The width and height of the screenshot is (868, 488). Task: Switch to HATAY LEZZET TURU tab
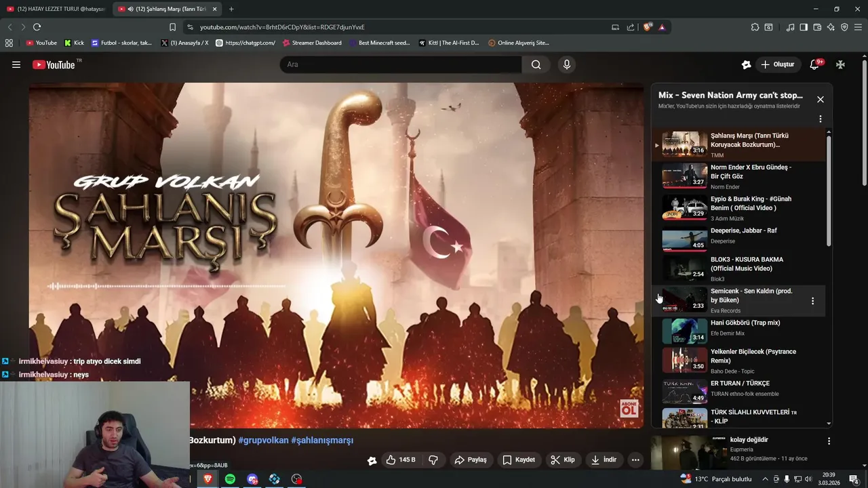point(56,9)
